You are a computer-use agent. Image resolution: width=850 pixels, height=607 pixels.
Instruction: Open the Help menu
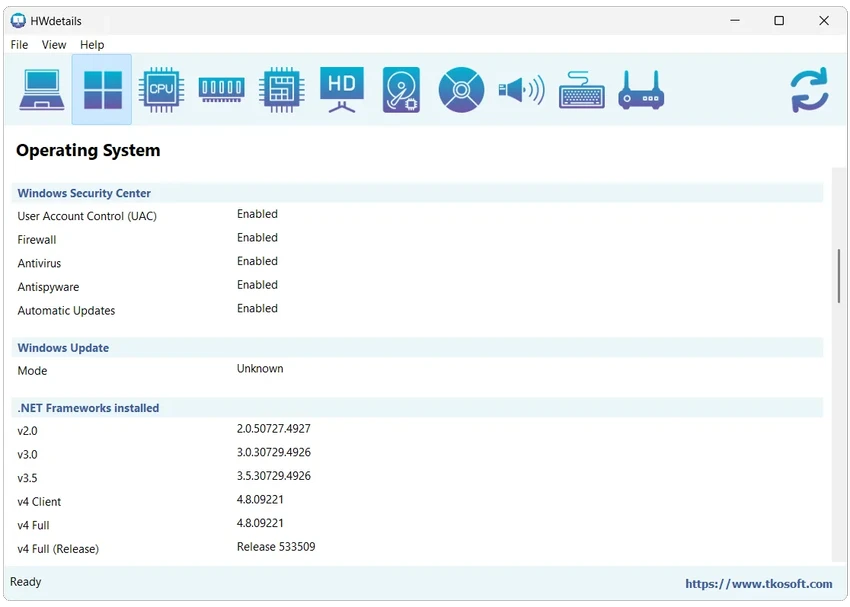point(92,45)
